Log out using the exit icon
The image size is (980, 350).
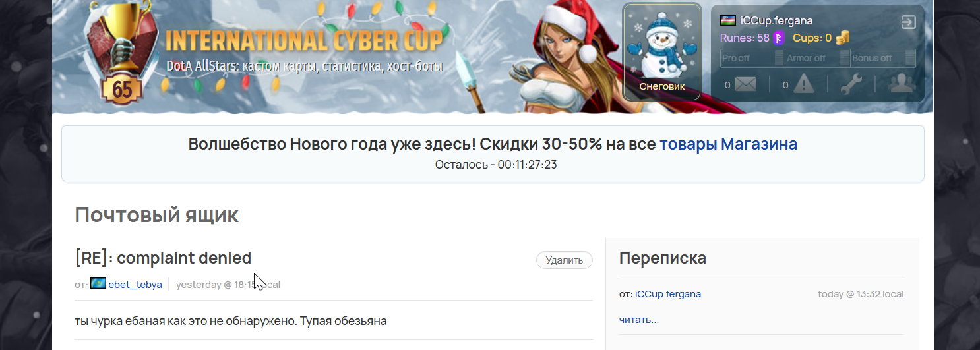pyautogui.click(x=909, y=22)
